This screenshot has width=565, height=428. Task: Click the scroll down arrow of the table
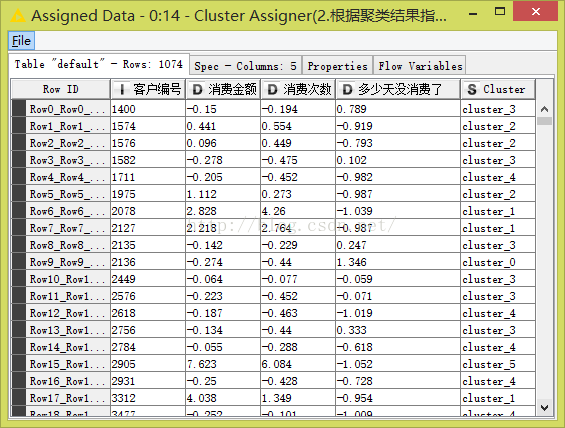click(x=544, y=407)
